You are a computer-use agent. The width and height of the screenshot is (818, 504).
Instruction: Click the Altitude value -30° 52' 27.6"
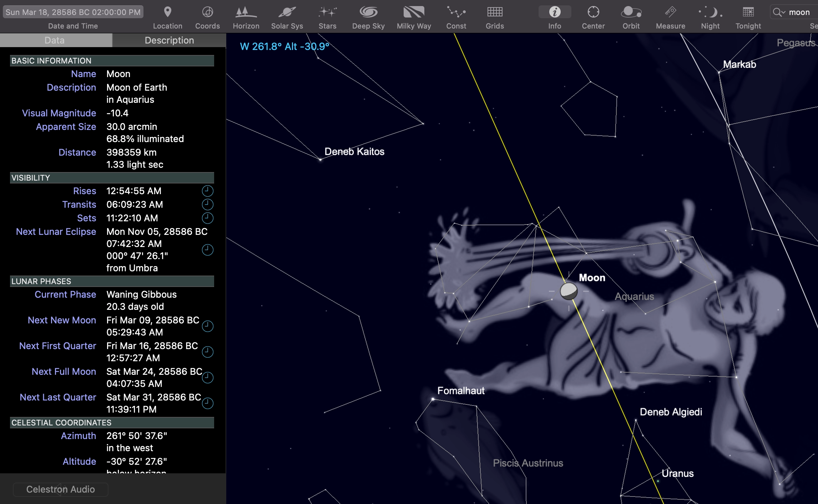137,462
